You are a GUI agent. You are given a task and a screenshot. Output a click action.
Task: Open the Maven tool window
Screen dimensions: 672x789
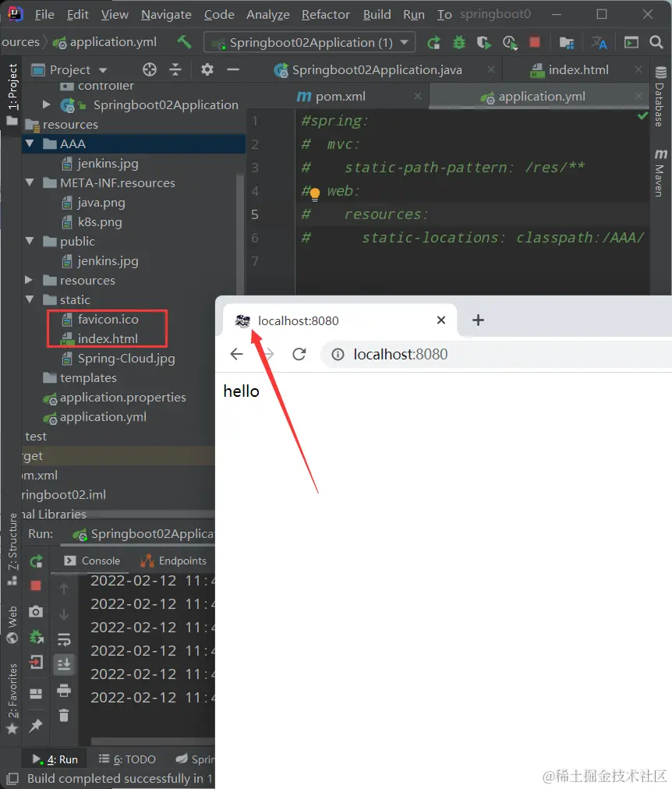[x=660, y=172]
